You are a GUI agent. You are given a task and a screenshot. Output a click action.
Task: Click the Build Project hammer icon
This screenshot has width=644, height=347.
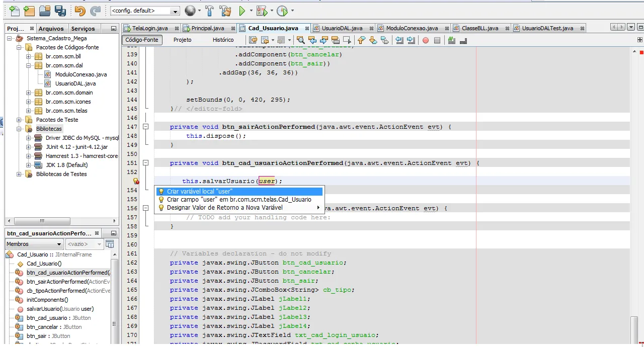click(209, 11)
